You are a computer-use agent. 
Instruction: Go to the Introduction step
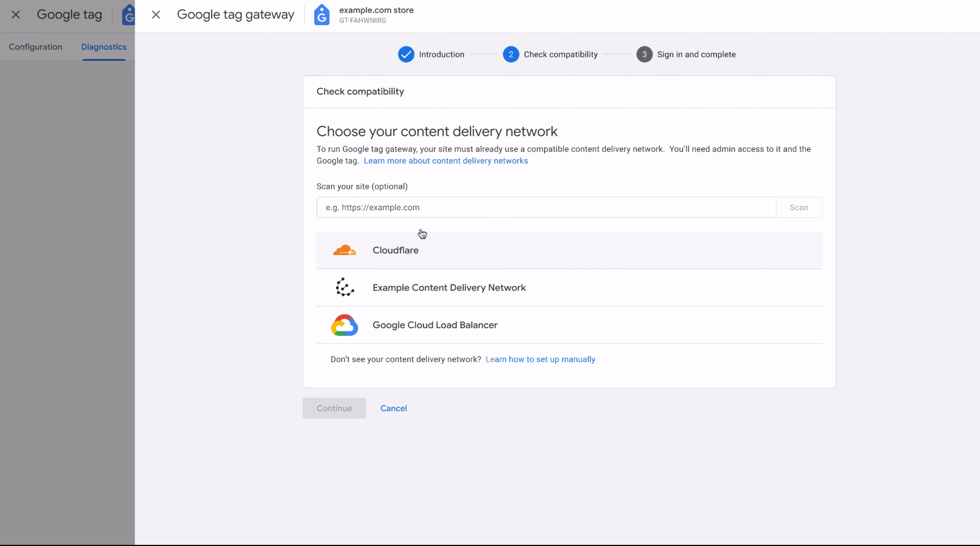click(442, 54)
